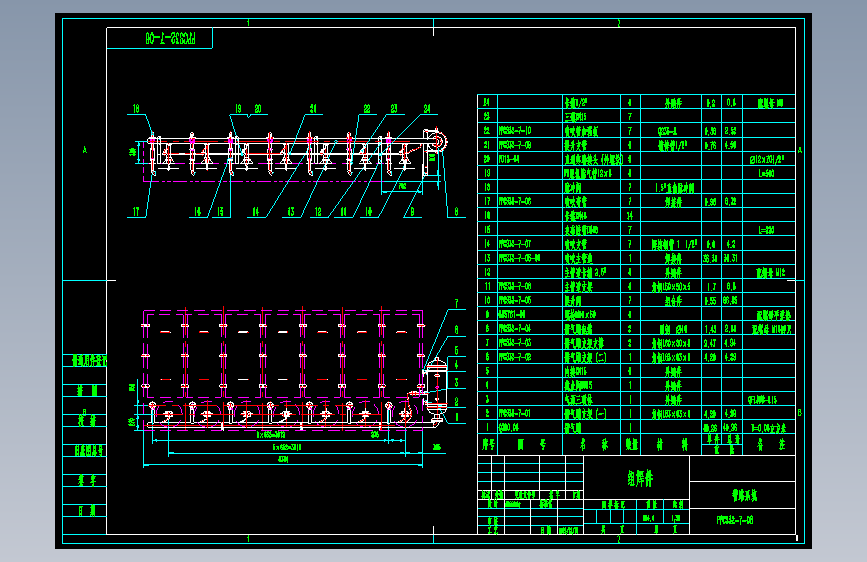Click part callout 17 on the elevation view
Viewport: 867px width, 562px height.
136,211
